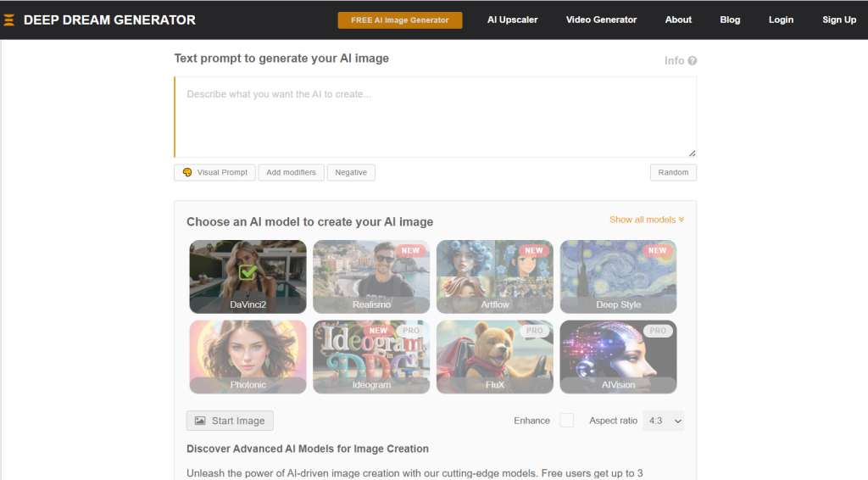Click the Aspect ratio label
The width and height of the screenshot is (868, 480).
click(613, 421)
